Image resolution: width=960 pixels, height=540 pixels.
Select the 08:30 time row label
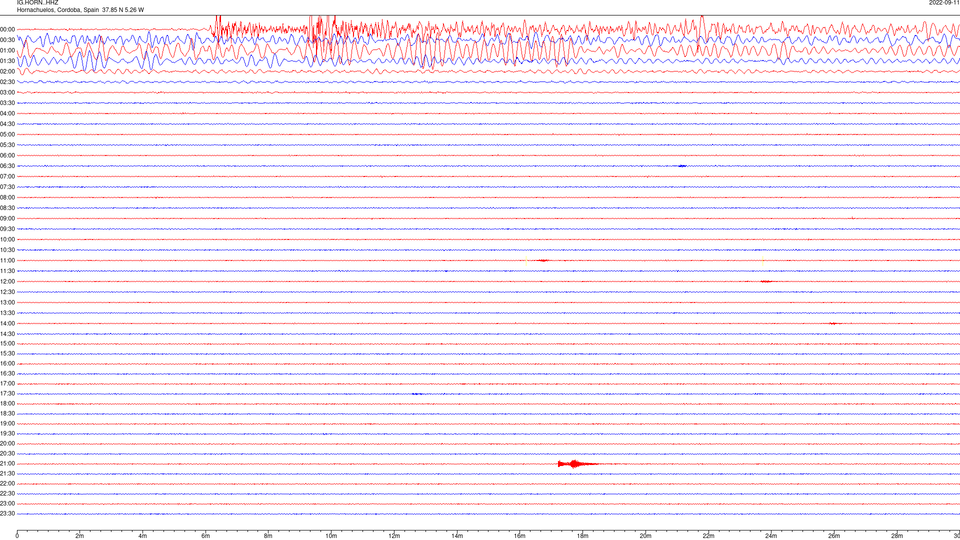coord(7,208)
